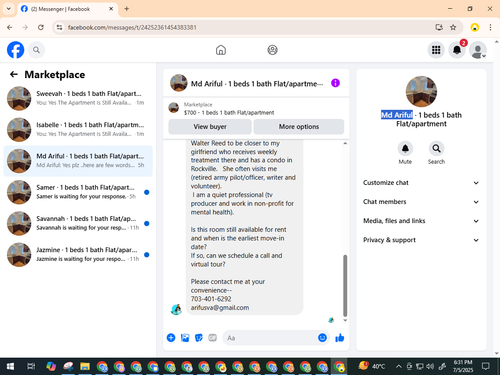Viewport: 500px width, 375px height.
Task: Click the weather widget 40°C
Action: pyautogui.click(x=371, y=366)
